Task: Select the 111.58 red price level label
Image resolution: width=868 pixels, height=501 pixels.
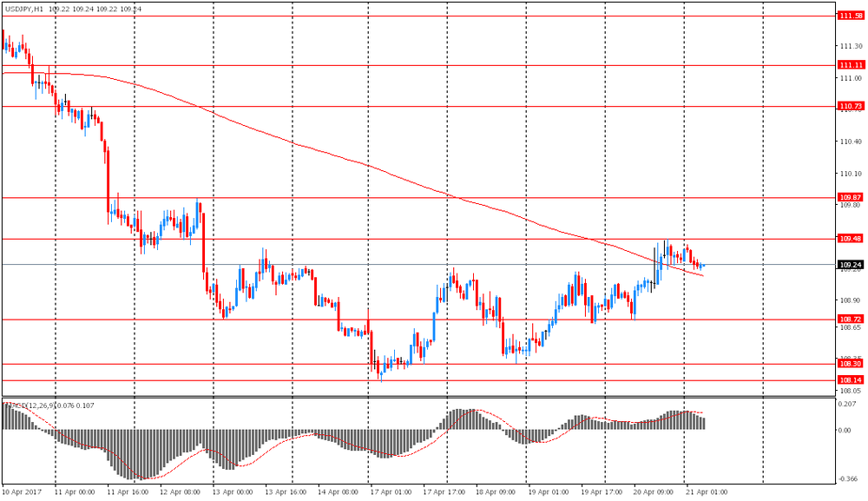Action: pos(851,16)
